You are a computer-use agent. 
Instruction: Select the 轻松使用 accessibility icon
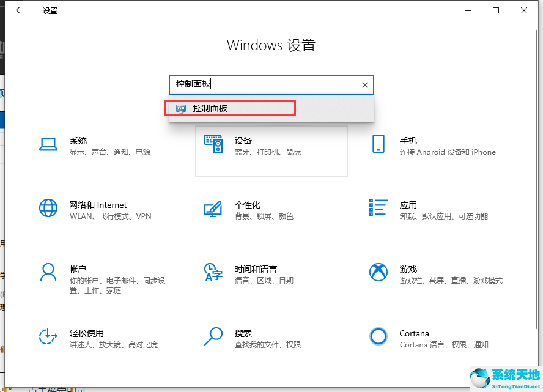48,337
